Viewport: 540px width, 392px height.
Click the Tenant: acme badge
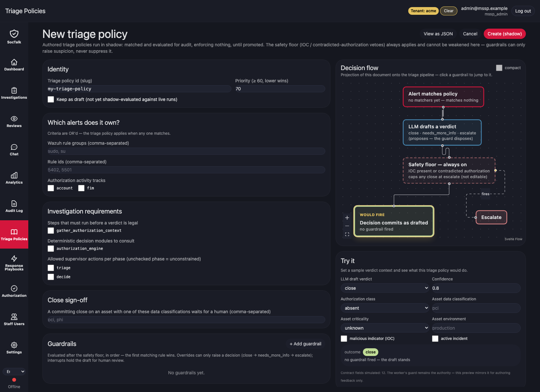coord(423,11)
